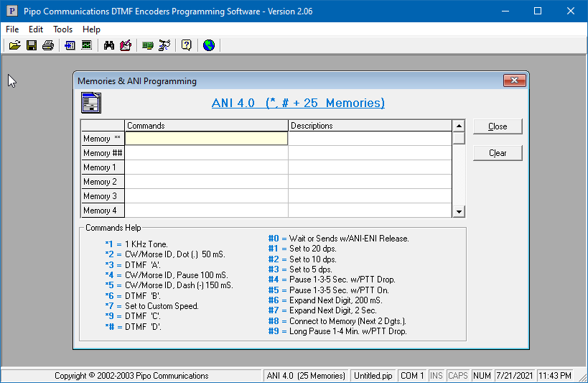588x383 pixels.
Task: Click the question mark help icon
Action: click(x=186, y=45)
